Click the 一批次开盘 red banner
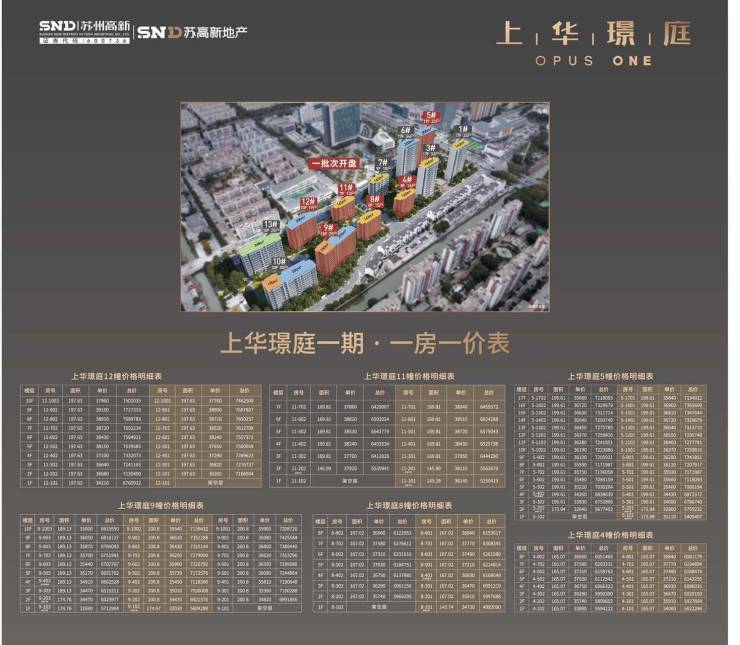This screenshot has width=740, height=645. click(335, 162)
